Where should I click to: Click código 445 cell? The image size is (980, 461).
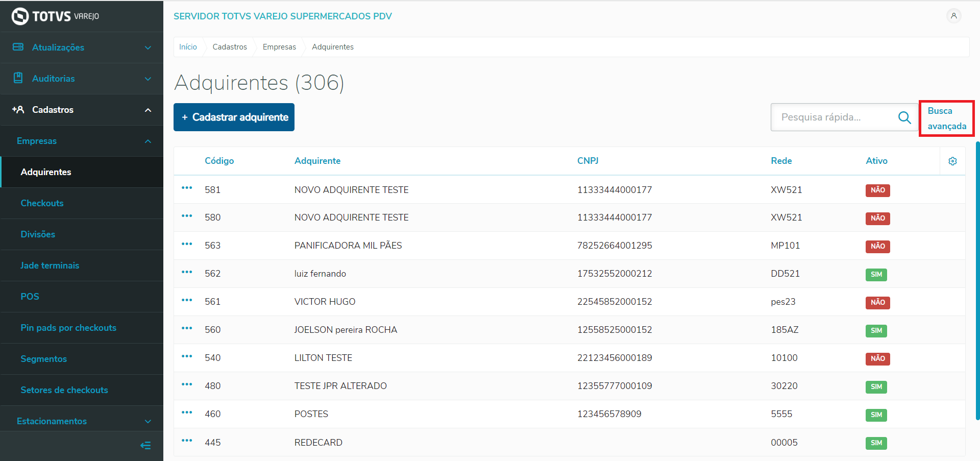pyautogui.click(x=213, y=443)
